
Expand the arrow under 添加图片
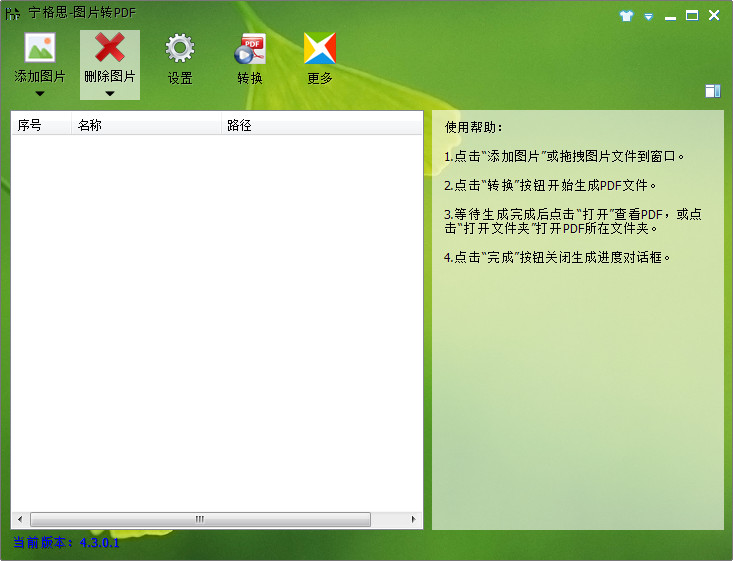pos(40,94)
